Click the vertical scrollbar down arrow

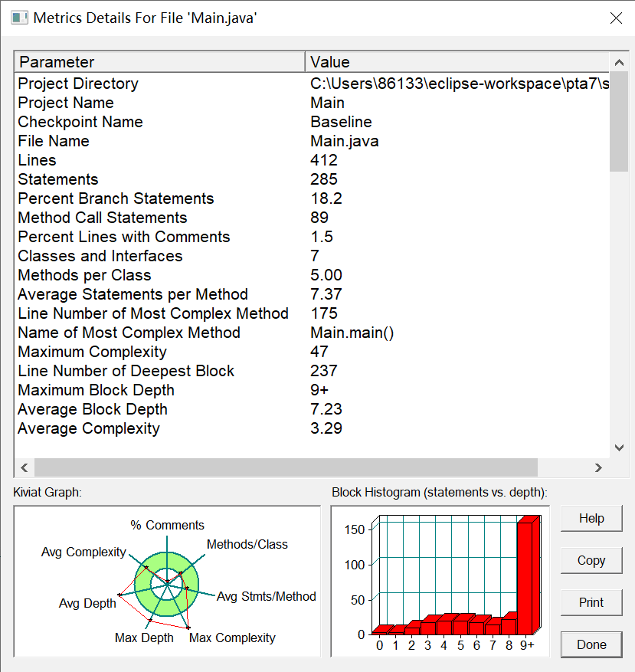click(x=619, y=447)
